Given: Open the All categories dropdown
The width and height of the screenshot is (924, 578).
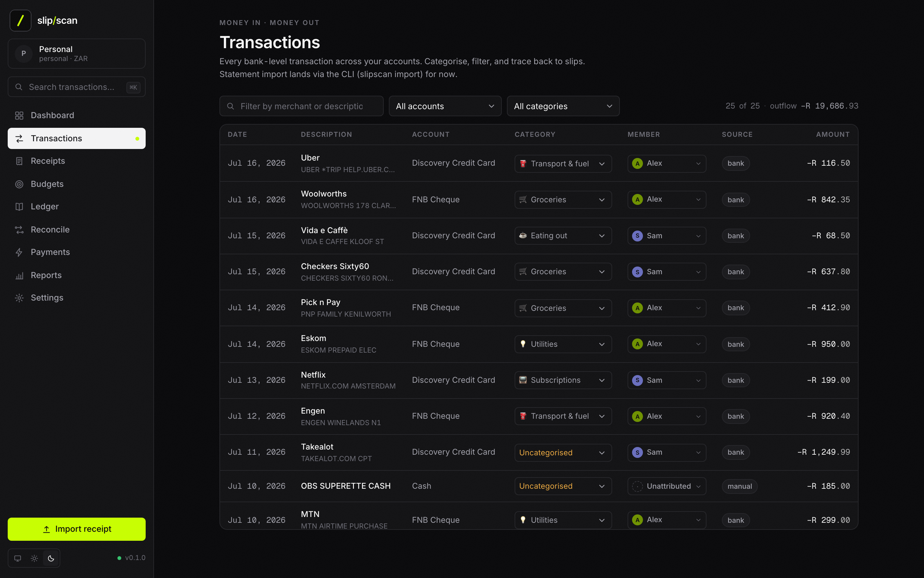Looking at the screenshot, I should click(x=563, y=106).
